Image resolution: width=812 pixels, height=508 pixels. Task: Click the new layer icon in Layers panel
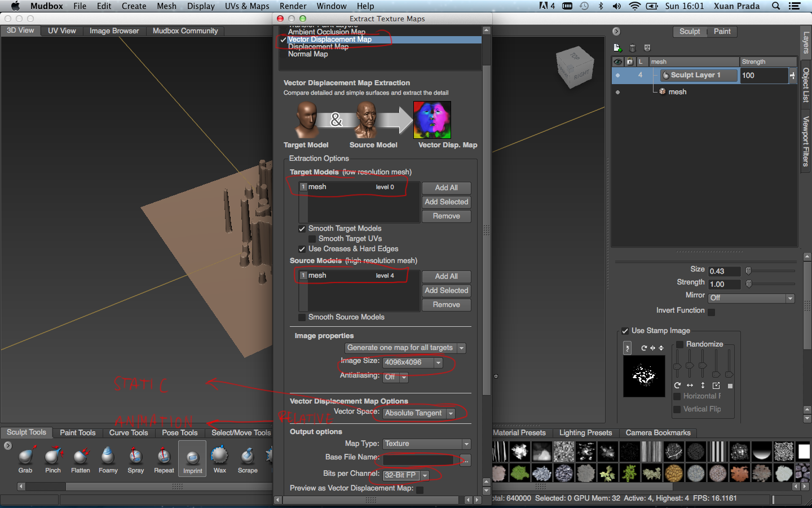(x=617, y=48)
